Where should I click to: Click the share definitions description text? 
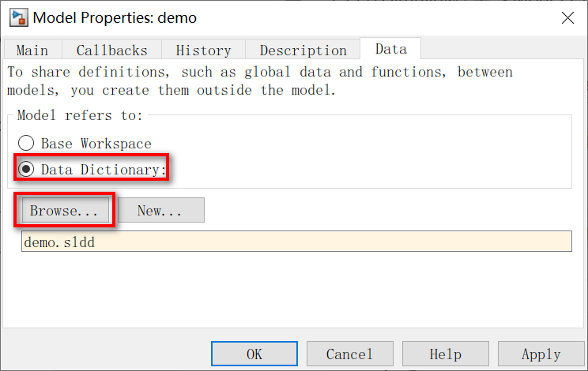(x=260, y=81)
